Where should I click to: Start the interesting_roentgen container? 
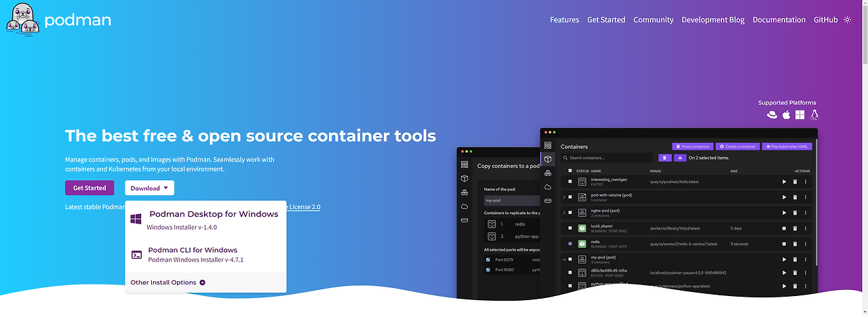click(x=785, y=182)
